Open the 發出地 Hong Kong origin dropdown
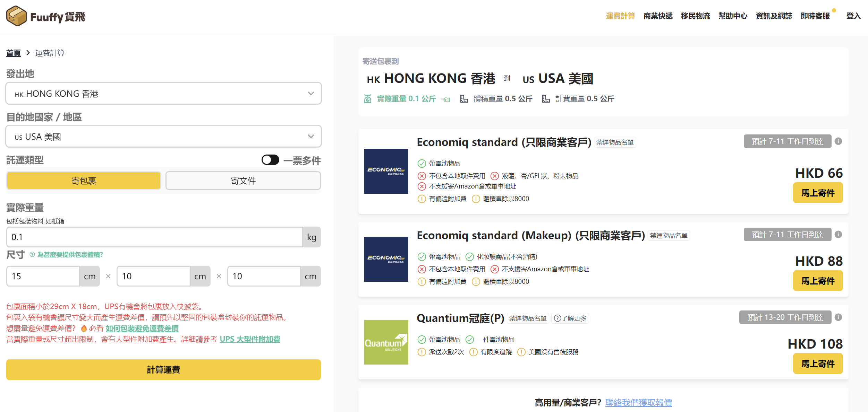The width and height of the screenshot is (868, 412). click(x=163, y=94)
